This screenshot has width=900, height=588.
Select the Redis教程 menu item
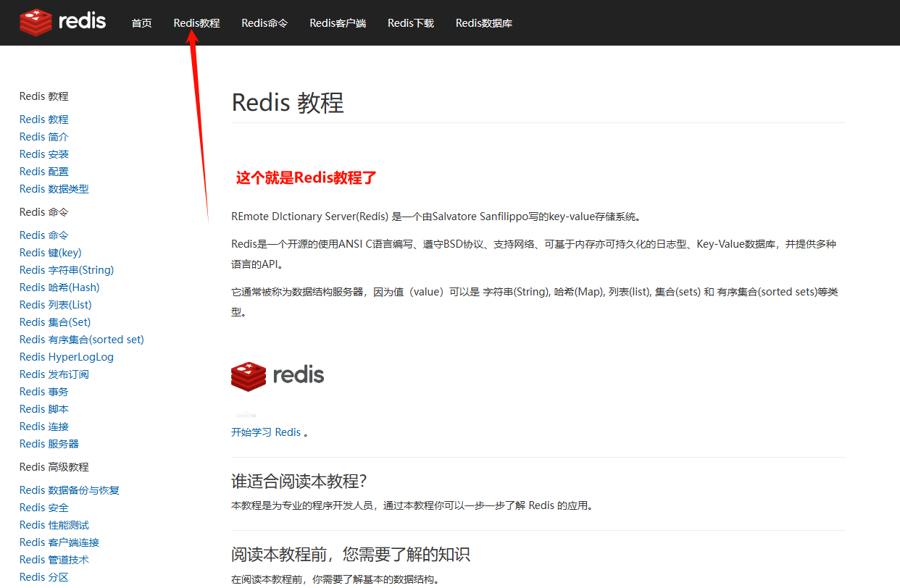196,22
